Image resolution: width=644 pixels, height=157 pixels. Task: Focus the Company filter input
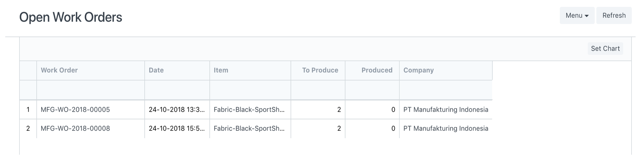tap(445, 90)
